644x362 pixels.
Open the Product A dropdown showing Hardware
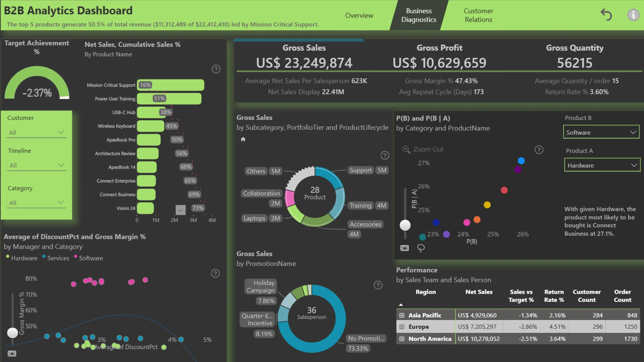(602, 165)
